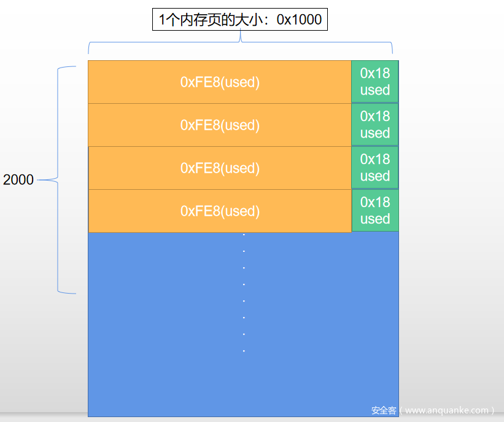
Task: Click the first dot of the vertical ellipsis
Action: 244,235
